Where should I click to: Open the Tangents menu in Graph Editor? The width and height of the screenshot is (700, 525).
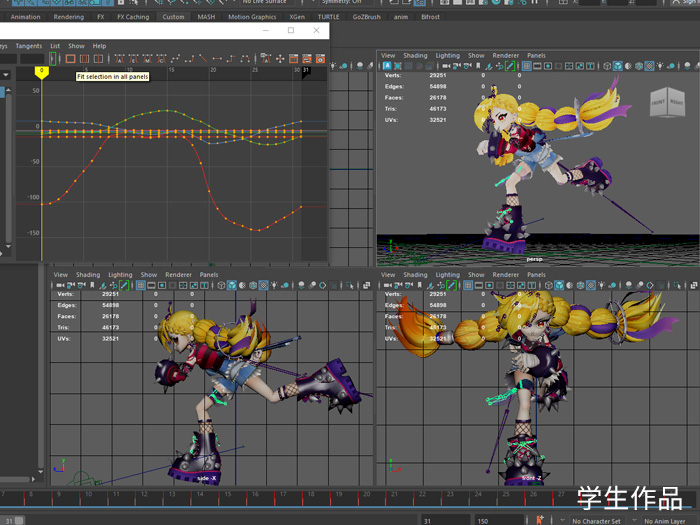pos(29,46)
